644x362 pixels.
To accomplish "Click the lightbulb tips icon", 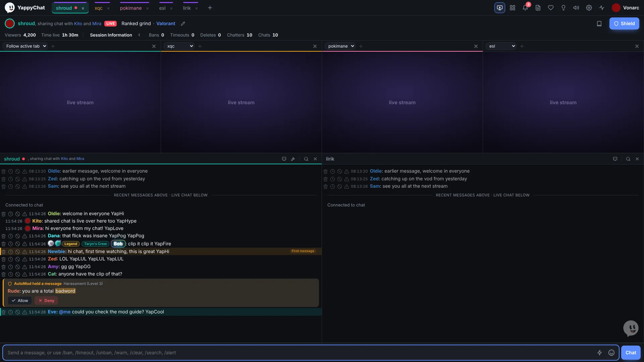I will [x=563, y=8].
